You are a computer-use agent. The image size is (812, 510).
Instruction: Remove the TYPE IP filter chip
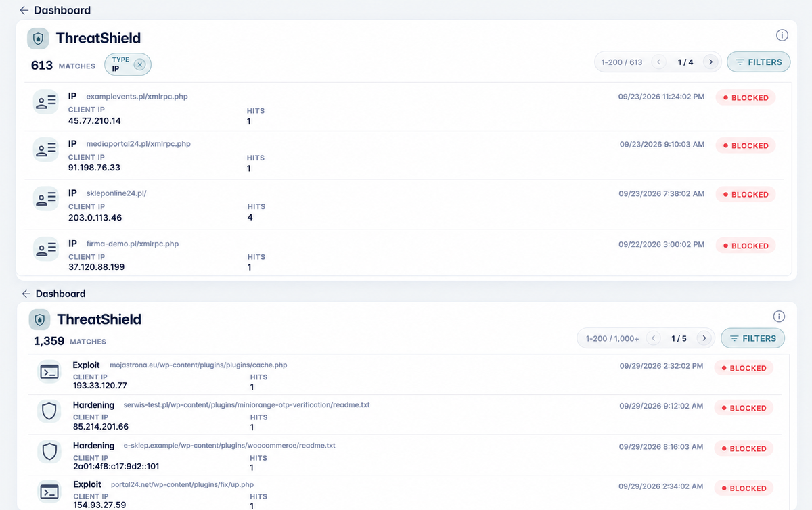coord(139,64)
